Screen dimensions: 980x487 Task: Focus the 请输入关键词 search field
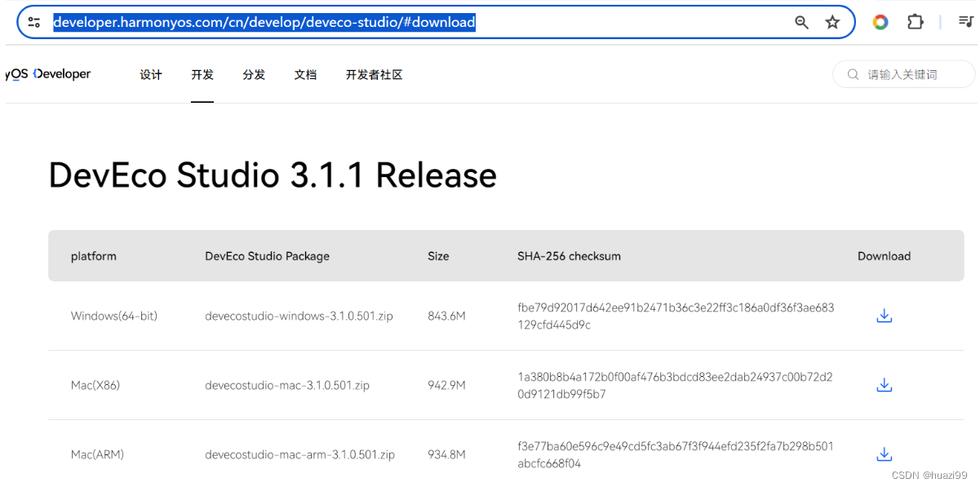(x=904, y=74)
